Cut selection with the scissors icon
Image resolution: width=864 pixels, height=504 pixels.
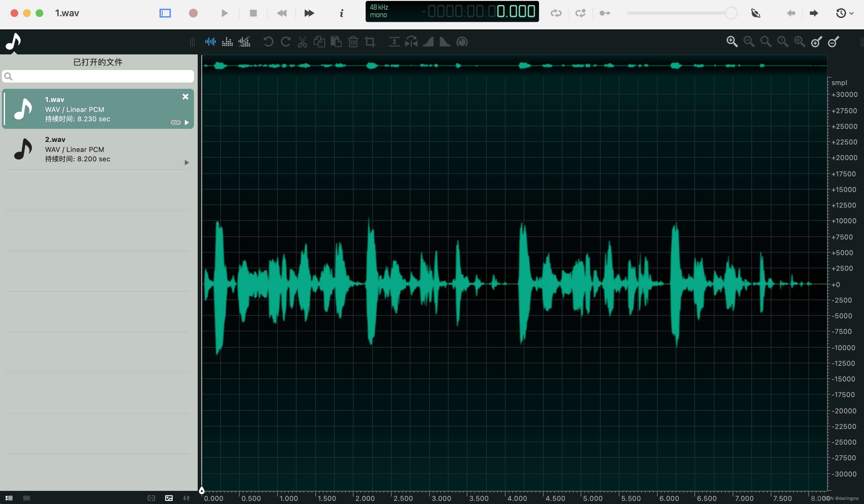[x=302, y=42]
